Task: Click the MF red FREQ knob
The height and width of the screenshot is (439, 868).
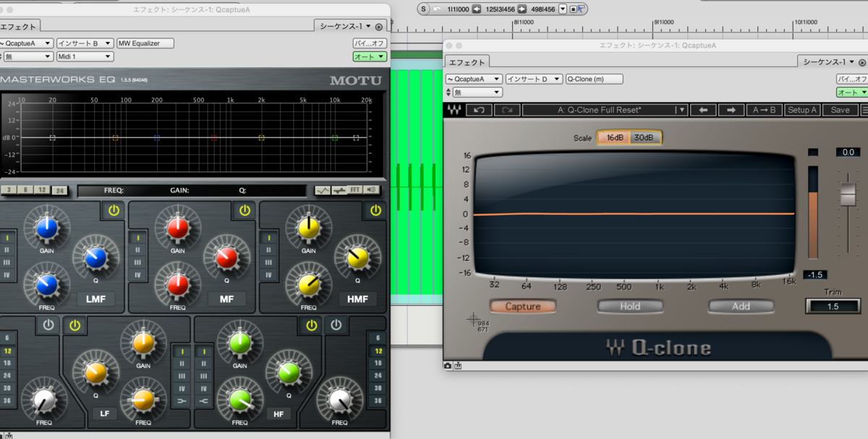Action: tap(177, 284)
